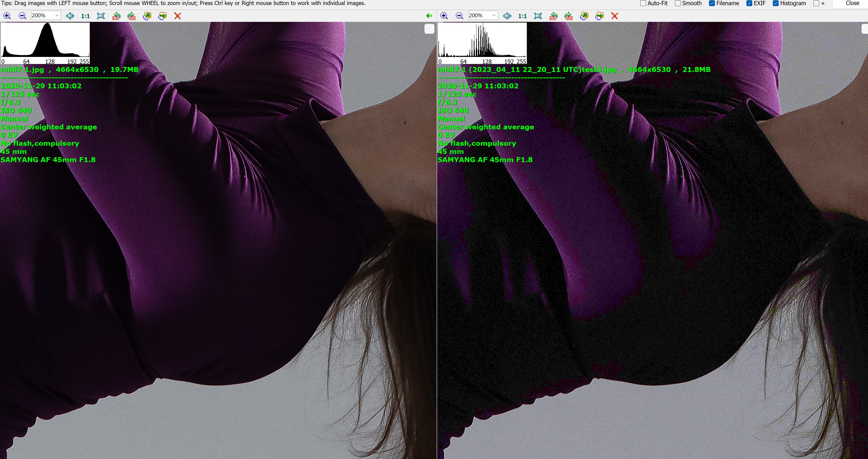Click the left image histogram overlay
Image resolution: width=868 pixels, height=459 pixels.
45,43
